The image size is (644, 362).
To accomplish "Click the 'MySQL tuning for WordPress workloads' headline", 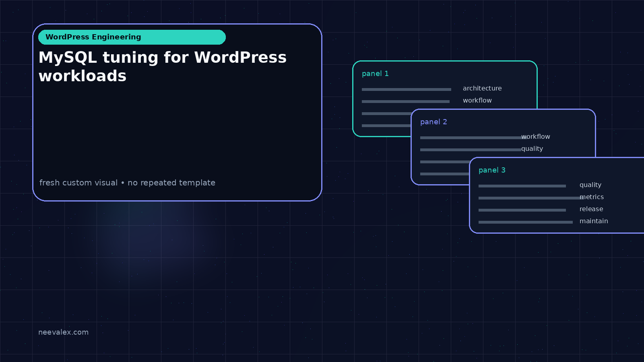I will point(163,66).
